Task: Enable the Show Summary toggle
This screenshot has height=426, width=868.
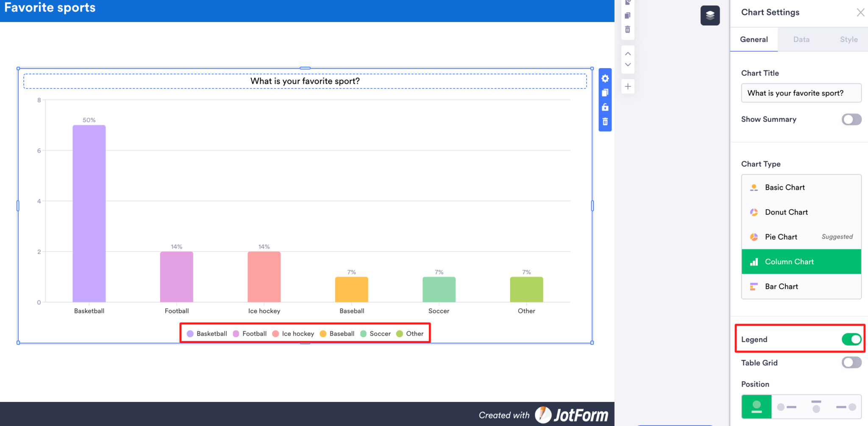Action: click(851, 119)
